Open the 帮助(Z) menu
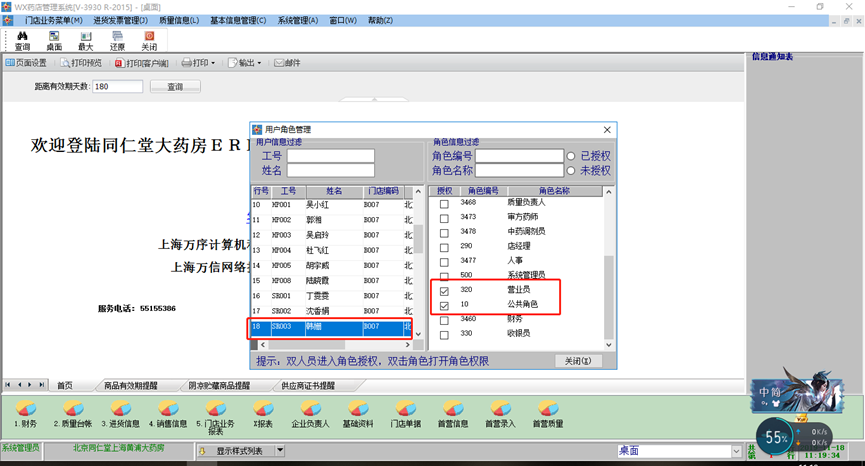 point(380,20)
